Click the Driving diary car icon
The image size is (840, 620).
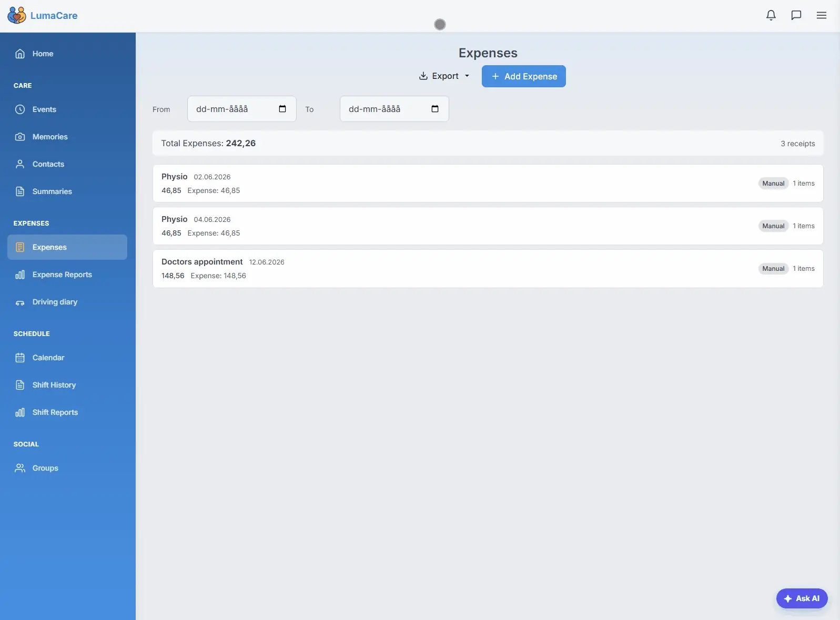20,302
